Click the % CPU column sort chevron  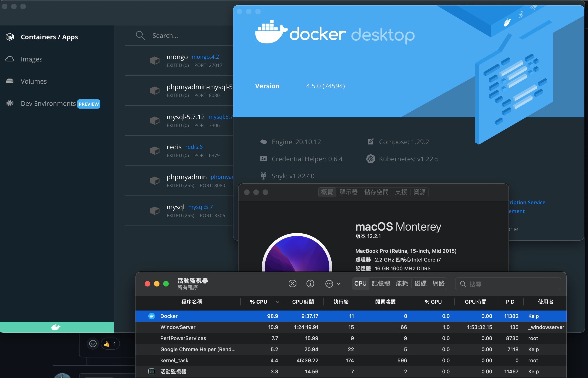point(278,302)
